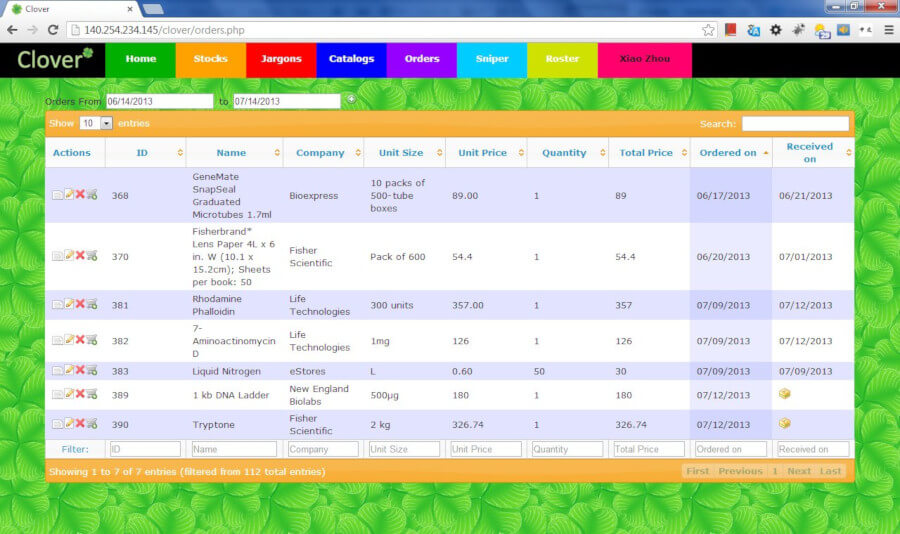The height and width of the screenshot is (534, 900).
Task: Edit order 370 with pencil icon
Action: [69, 255]
